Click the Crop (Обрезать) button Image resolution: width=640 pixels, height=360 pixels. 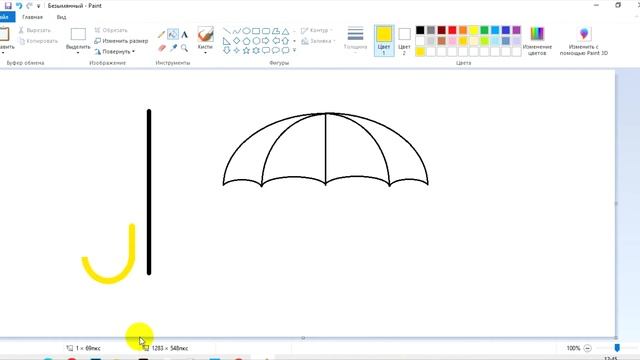pyautogui.click(x=111, y=30)
